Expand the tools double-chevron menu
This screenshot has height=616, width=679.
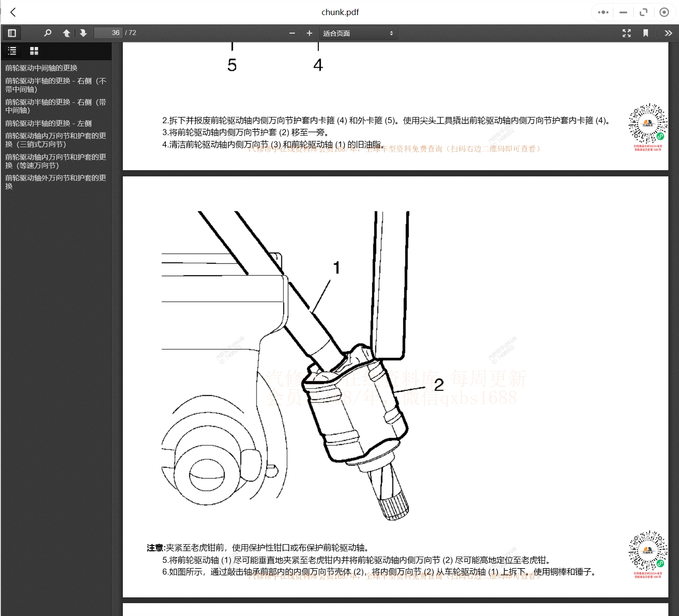pos(668,33)
